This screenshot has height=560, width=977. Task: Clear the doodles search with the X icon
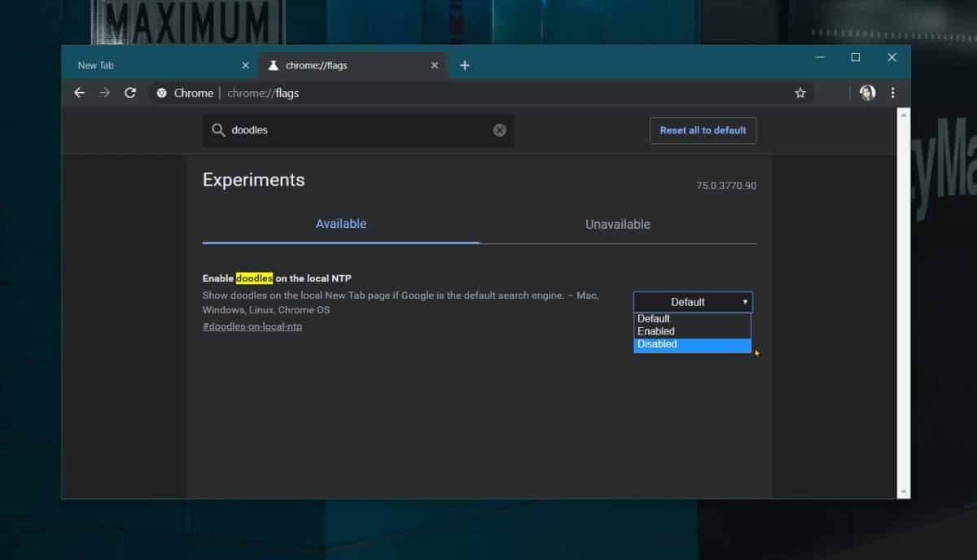[500, 130]
